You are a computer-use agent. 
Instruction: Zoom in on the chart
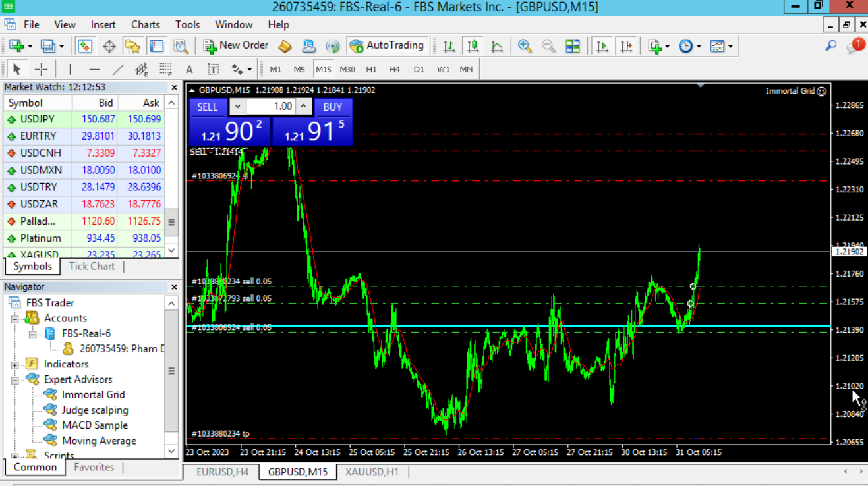click(x=525, y=46)
